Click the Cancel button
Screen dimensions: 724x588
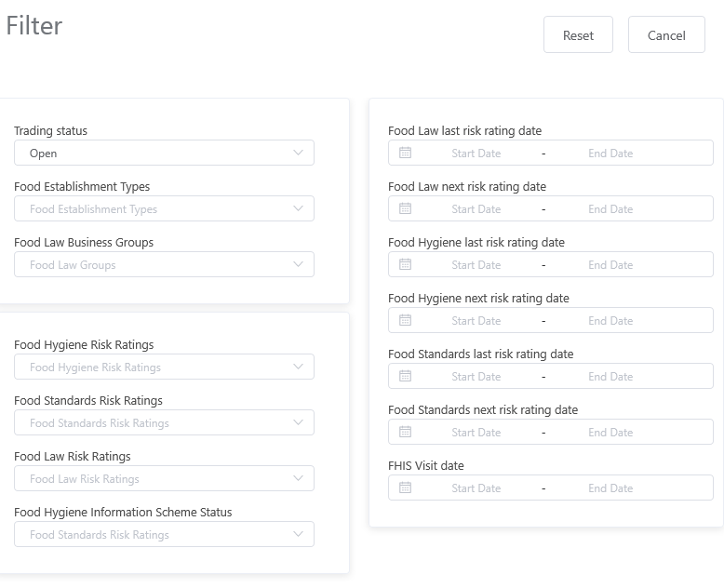point(666,35)
